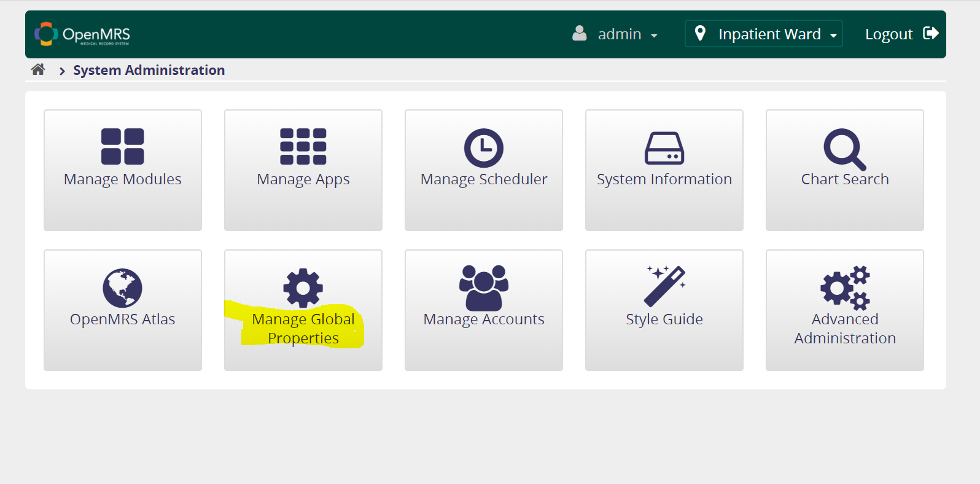
Task: Open Manage Accounts label
Action: [x=484, y=319]
